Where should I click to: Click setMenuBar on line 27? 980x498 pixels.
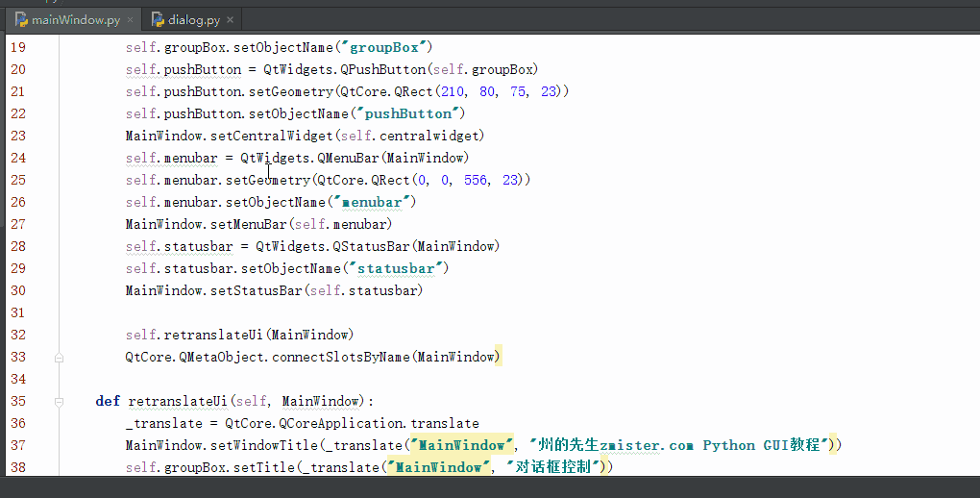(248, 224)
